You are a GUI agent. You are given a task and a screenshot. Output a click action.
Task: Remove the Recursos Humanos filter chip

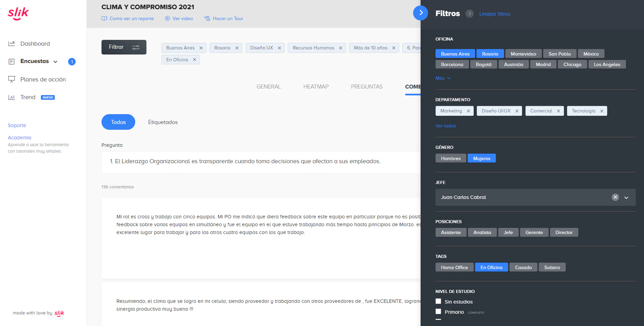coord(341,48)
